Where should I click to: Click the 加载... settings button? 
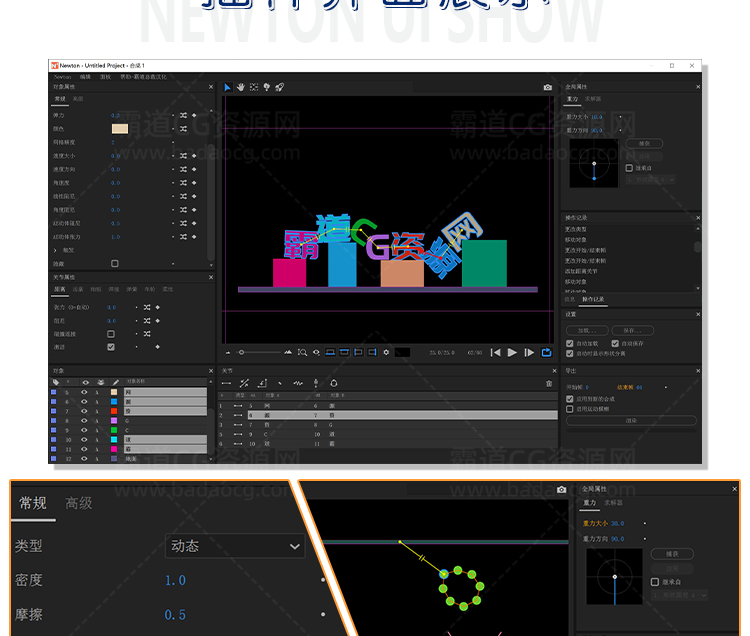point(587,330)
